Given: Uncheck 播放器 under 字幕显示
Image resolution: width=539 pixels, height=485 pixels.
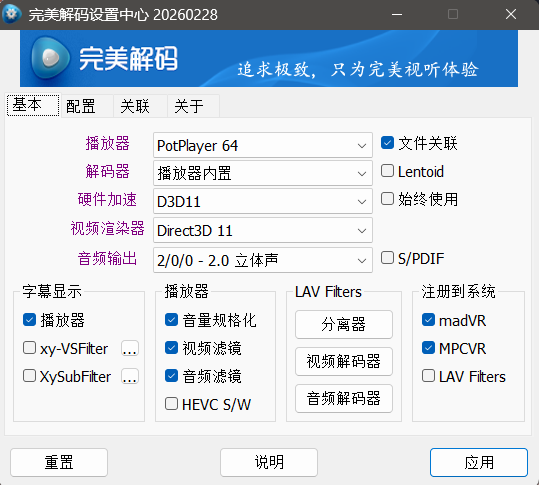Looking at the screenshot, I should [x=30, y=320].
